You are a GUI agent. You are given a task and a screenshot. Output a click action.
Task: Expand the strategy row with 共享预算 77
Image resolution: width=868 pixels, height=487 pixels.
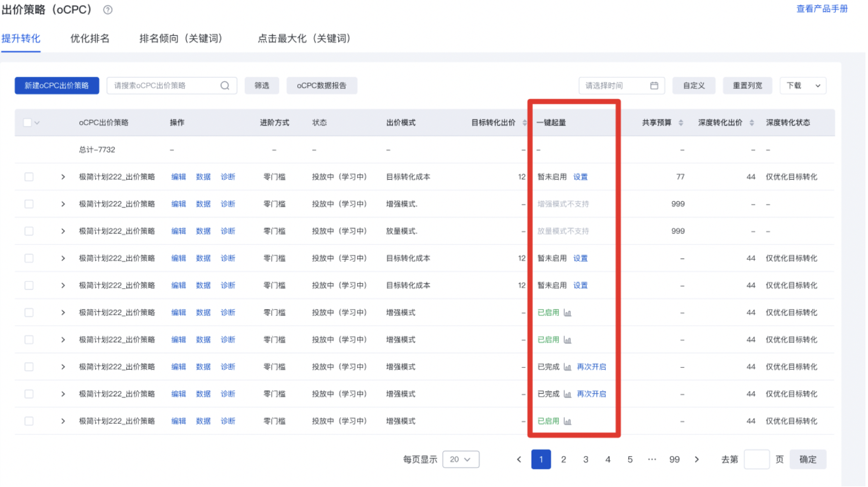coord(63,177)
